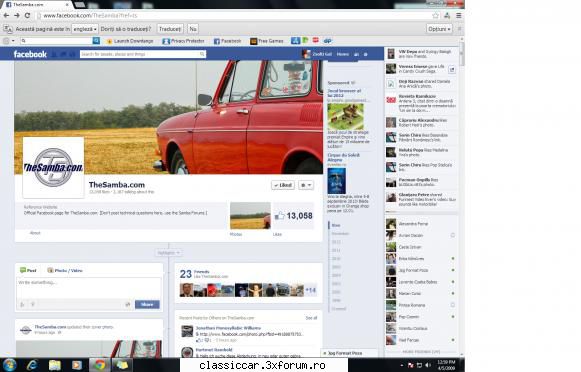Open the media player taskbar icon
This screenshot has width=581, height=372.
click(x=77, y=365)
